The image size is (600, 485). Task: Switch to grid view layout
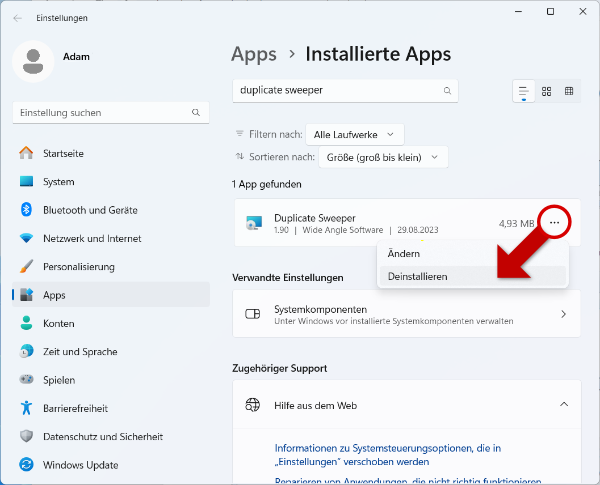point(546,91)
